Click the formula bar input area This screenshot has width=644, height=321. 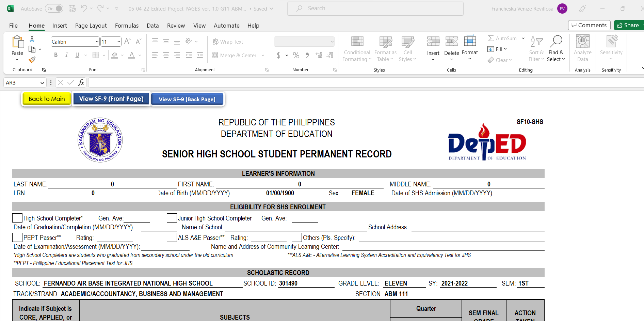click(x=366, y=82)
